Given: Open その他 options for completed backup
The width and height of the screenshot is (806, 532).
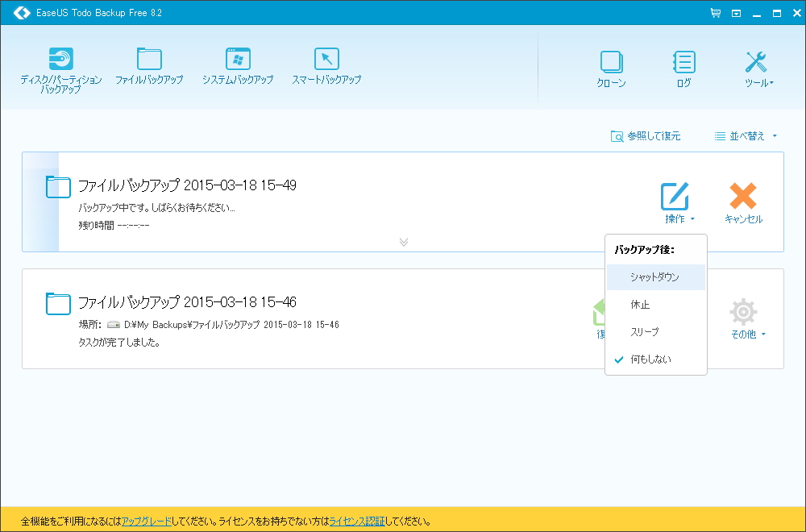Looking at the screenshot, I should point(742,318).
